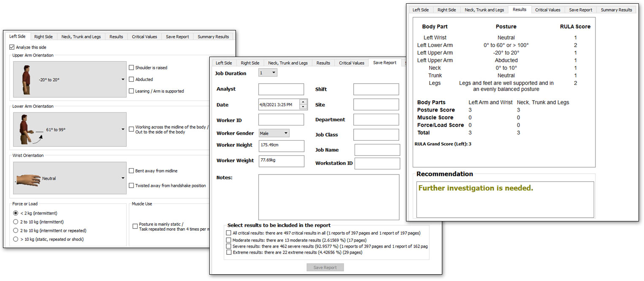The height and width of the screenshot is (281, 644).
Task: Open Summary Results tab in Results window
Action: pos(617,10)
